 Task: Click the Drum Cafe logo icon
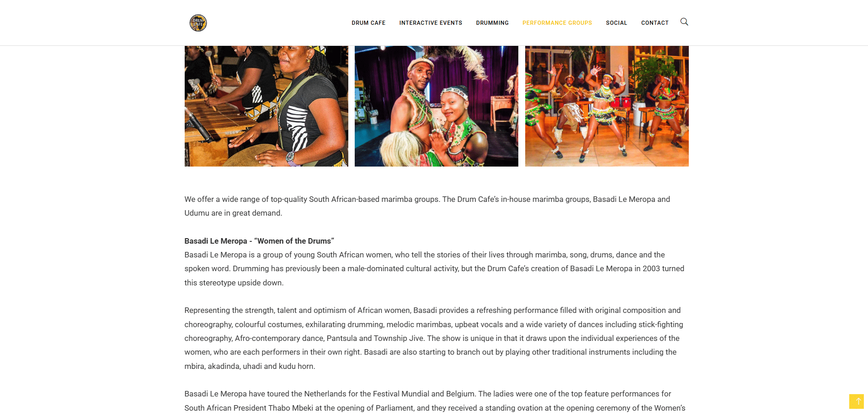click(198, 23)
